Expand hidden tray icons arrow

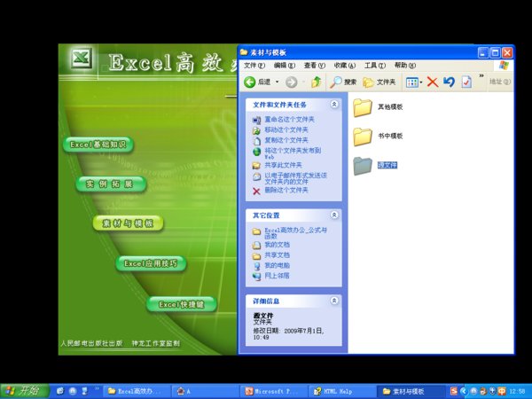tap(464, 391)
